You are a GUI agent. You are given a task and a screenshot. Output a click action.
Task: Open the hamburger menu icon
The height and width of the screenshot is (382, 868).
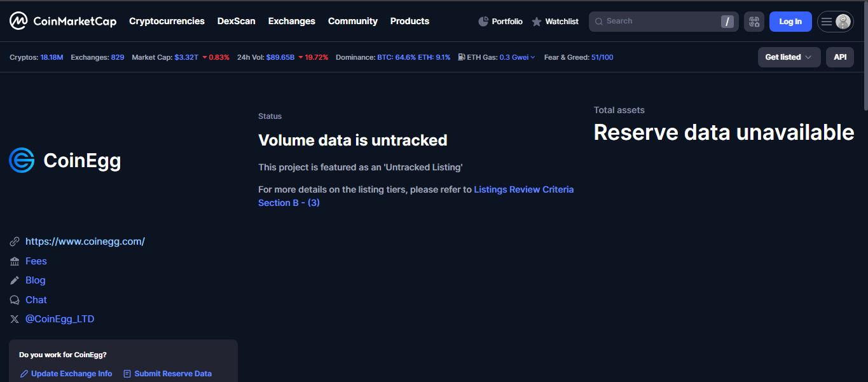click(827, 22)
